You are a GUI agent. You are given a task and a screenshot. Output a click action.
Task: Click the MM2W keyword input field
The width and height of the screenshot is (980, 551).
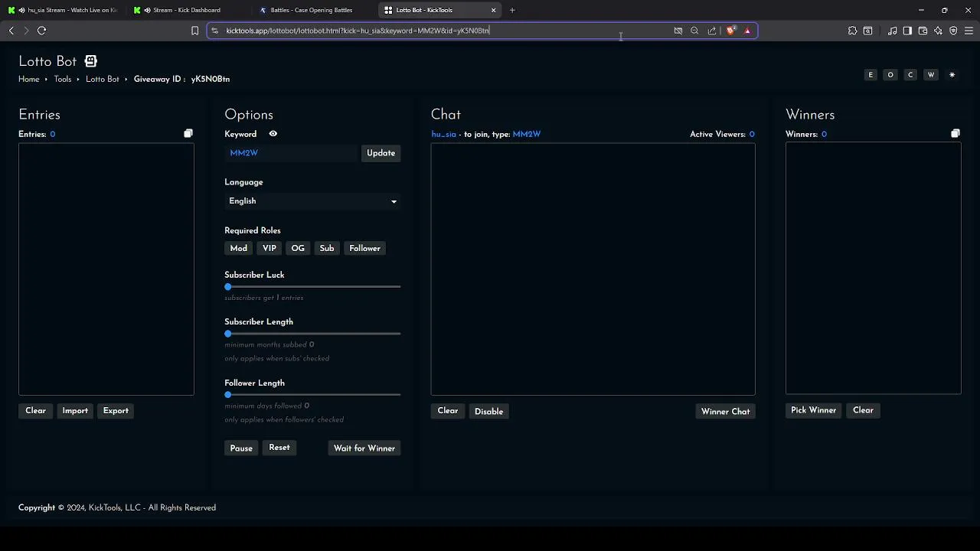[x=291, y=153]
